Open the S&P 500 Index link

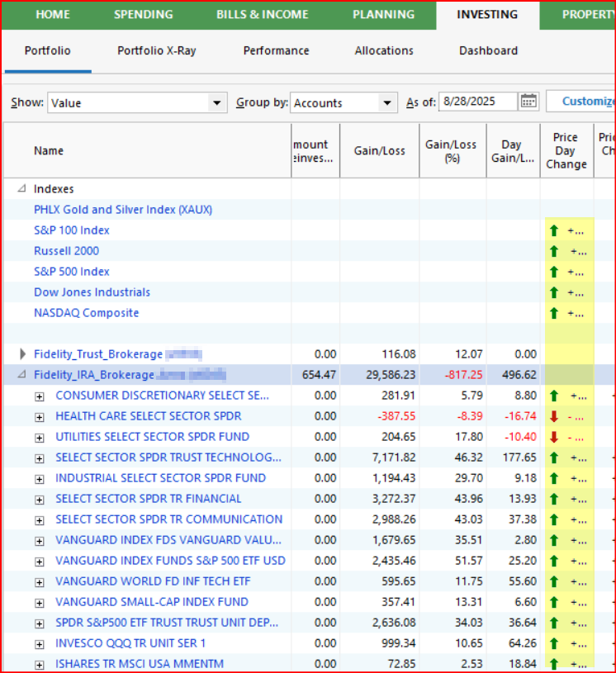pyautogui.click(x=72, y=272)
